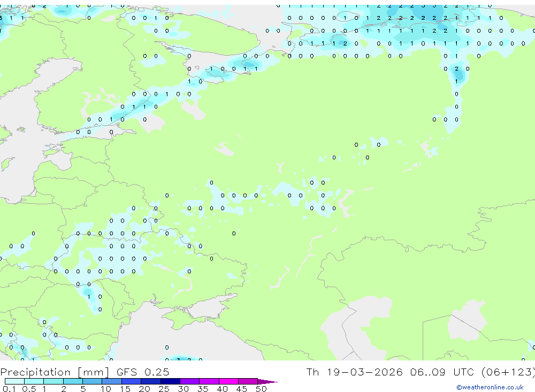Click the blue legend swatch between 10 and 15
This screenshot has height=392, width=535.
[x=112, y=381]
